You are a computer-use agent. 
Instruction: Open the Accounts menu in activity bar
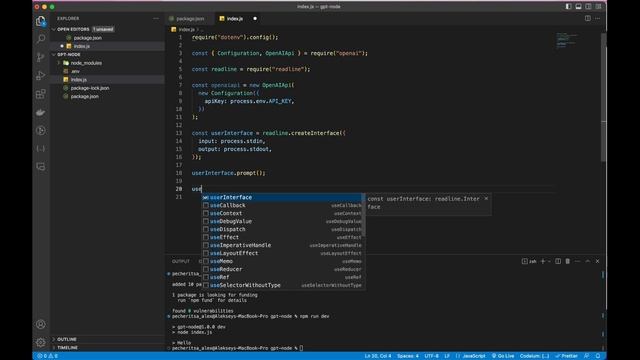coord(41,324)
